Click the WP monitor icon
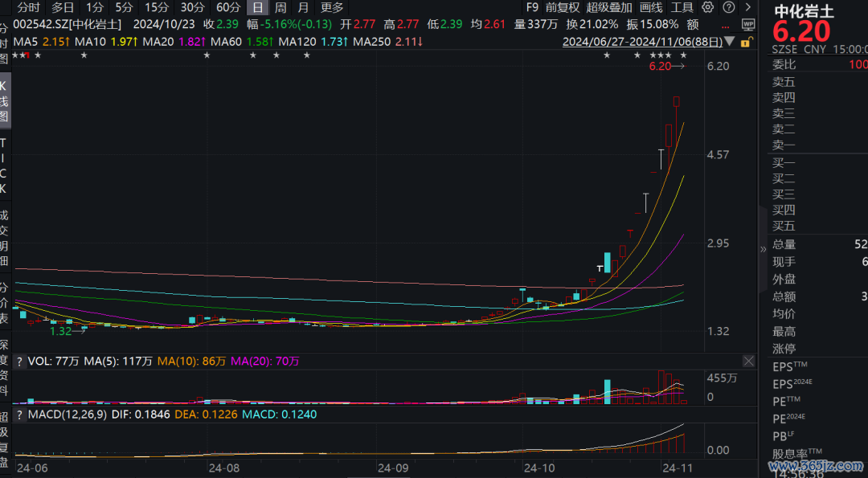868x478 pixels. (748, 24)
